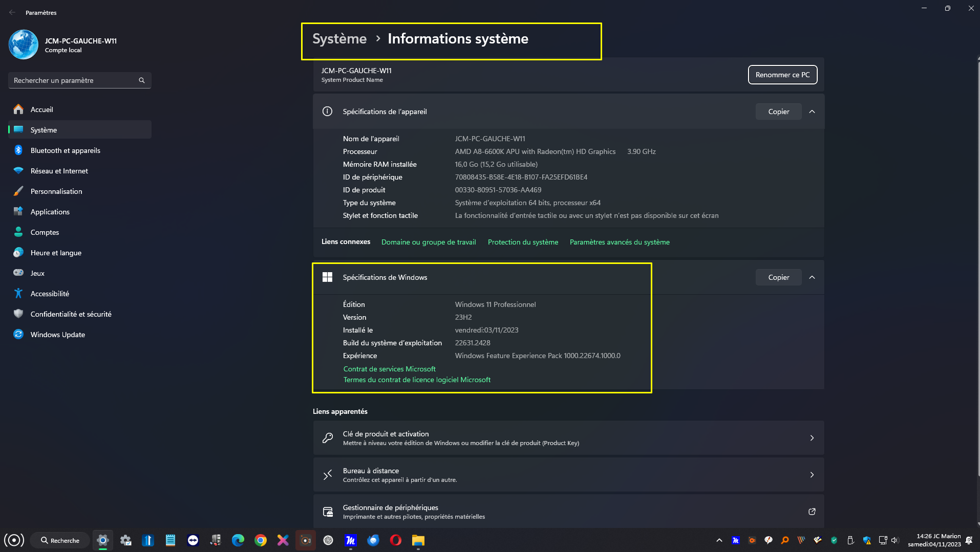Open Settings gear in the taskbar

coord(103,540)
